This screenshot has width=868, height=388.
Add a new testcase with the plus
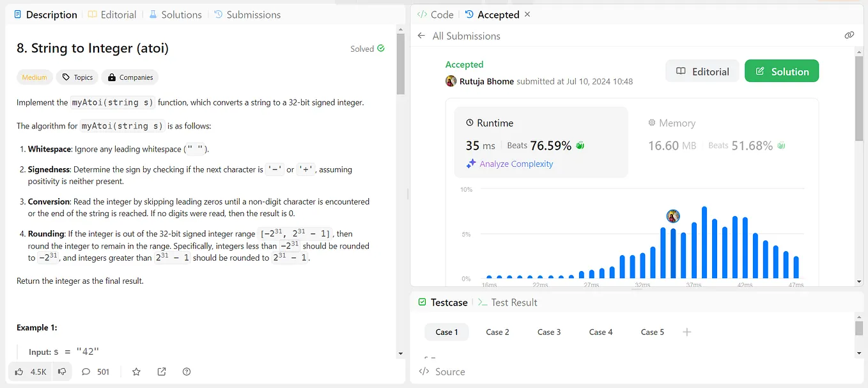[686, 332]
